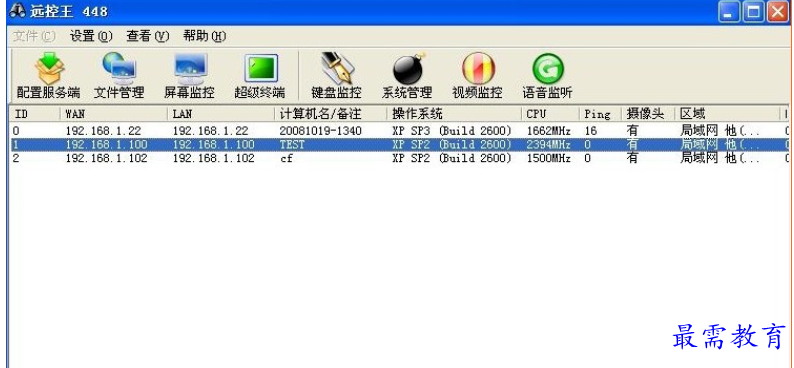Click CPU value 1500MHz
This screenshot has width=794, height=368.
(548, 158)
